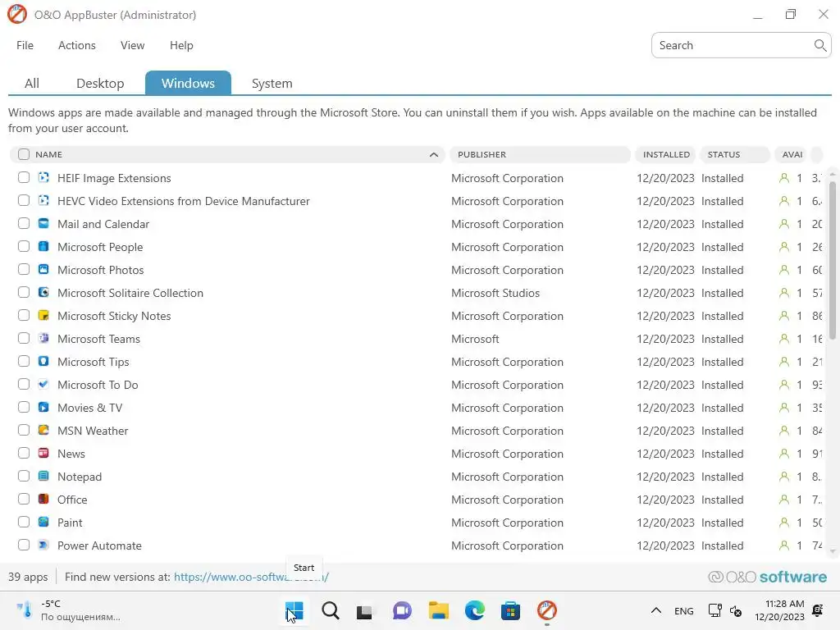
Task: Switch to the System tab
Action: 272,83
